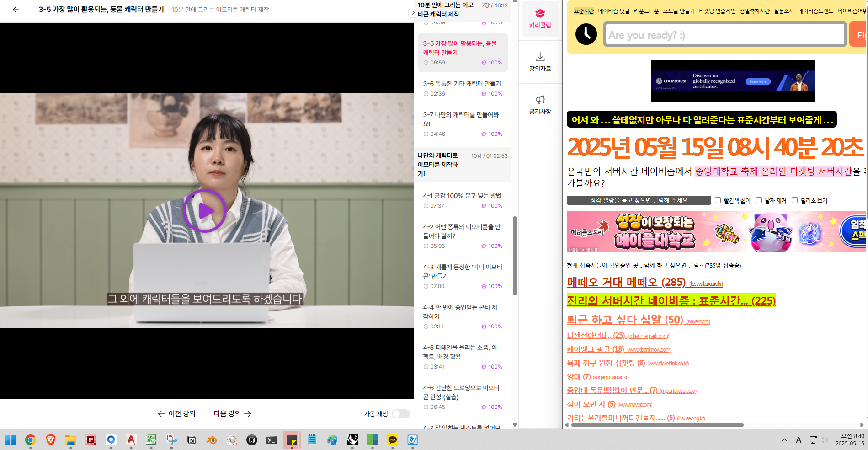Click the orange Fight button on Navyism

858,35
